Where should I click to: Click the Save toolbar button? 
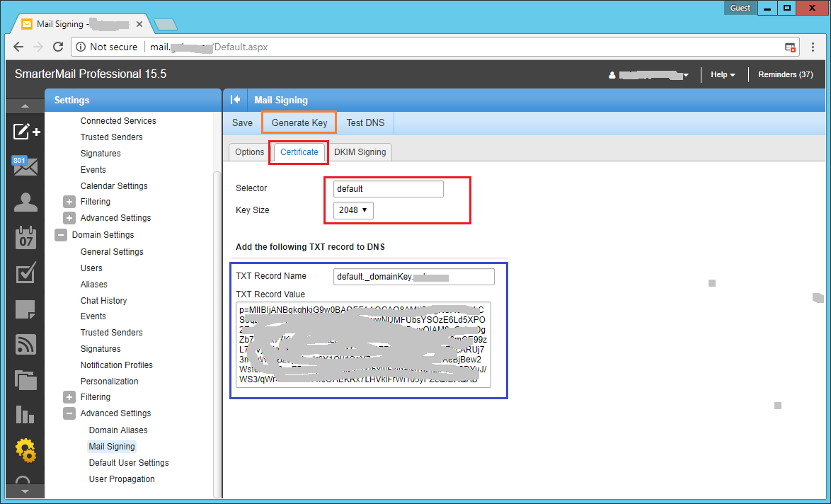click(242, 123)
